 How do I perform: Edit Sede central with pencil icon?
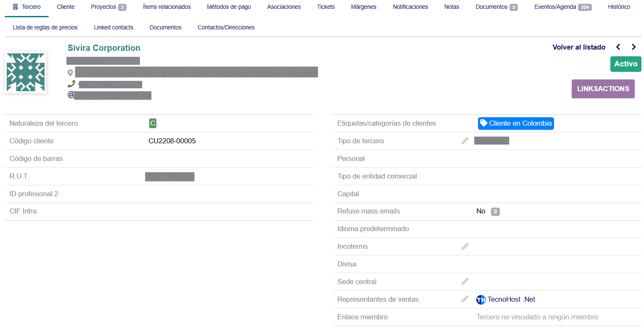(x=465, y=282)
